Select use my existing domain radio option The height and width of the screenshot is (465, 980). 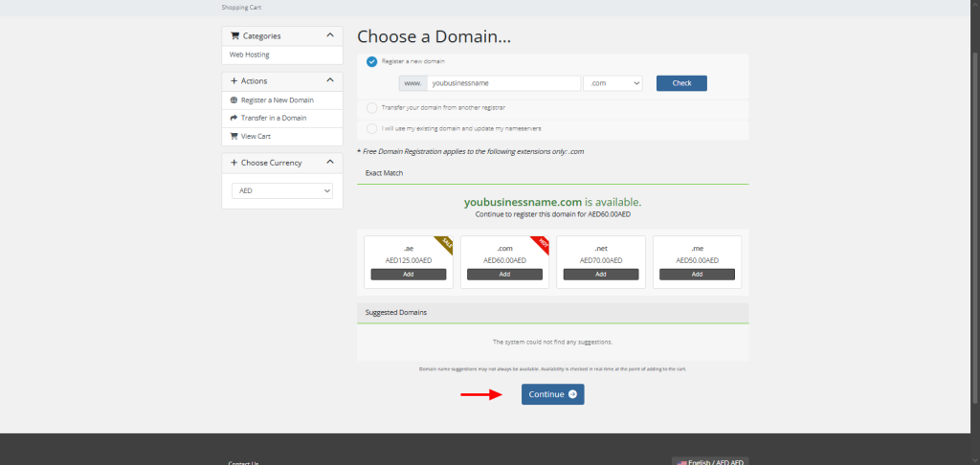coord(372,129)
